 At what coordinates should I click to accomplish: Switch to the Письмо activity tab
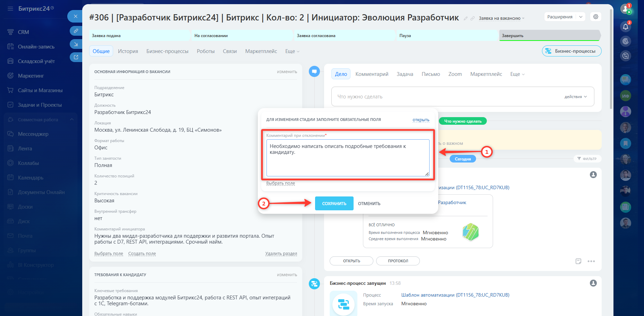click(431, 74)
